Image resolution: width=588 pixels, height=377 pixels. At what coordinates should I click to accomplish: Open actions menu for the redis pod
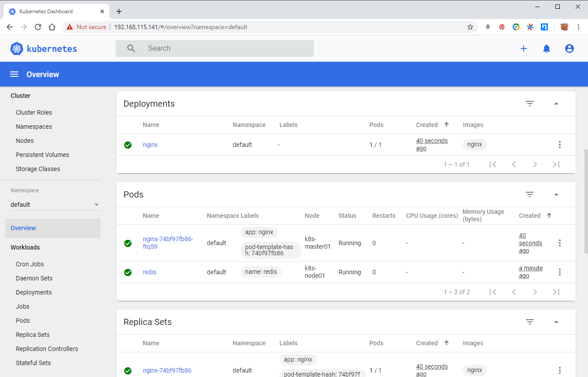pos(560,272)
